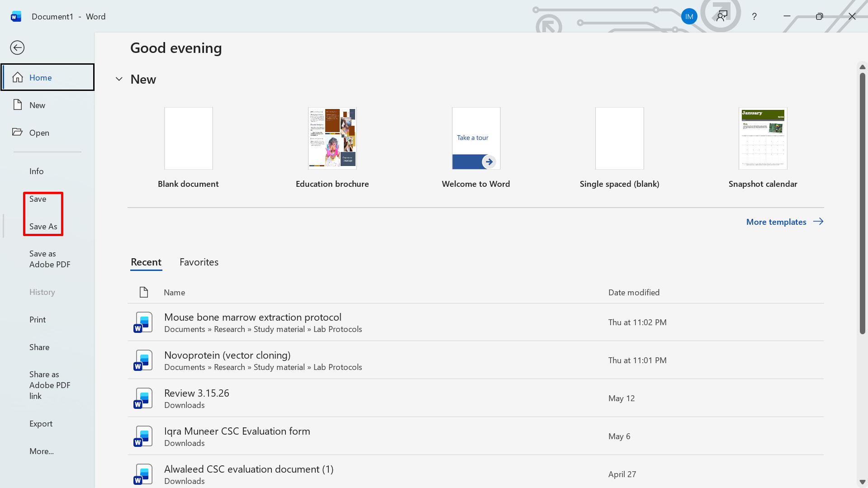The height and width of the screenshot is (488, 868).
Task: Open the Export page
Action: point(41,423)
